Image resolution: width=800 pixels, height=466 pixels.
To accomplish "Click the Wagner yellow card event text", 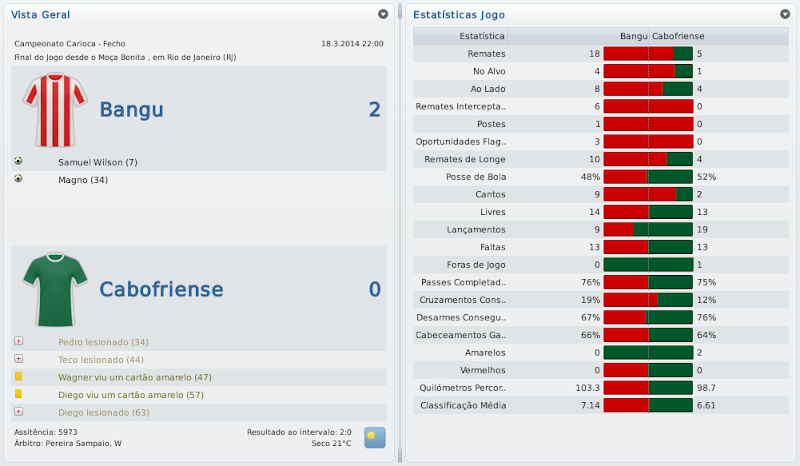I will click(135, 377).
